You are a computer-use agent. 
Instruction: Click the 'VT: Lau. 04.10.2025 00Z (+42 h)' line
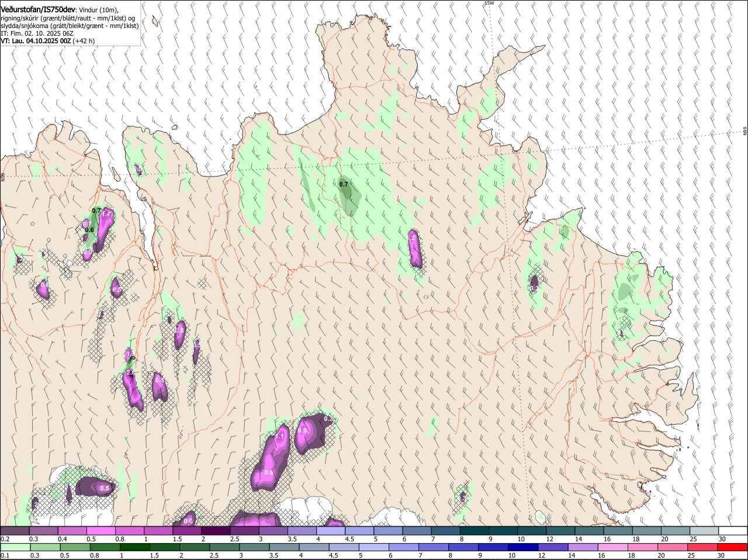point(48,41)
